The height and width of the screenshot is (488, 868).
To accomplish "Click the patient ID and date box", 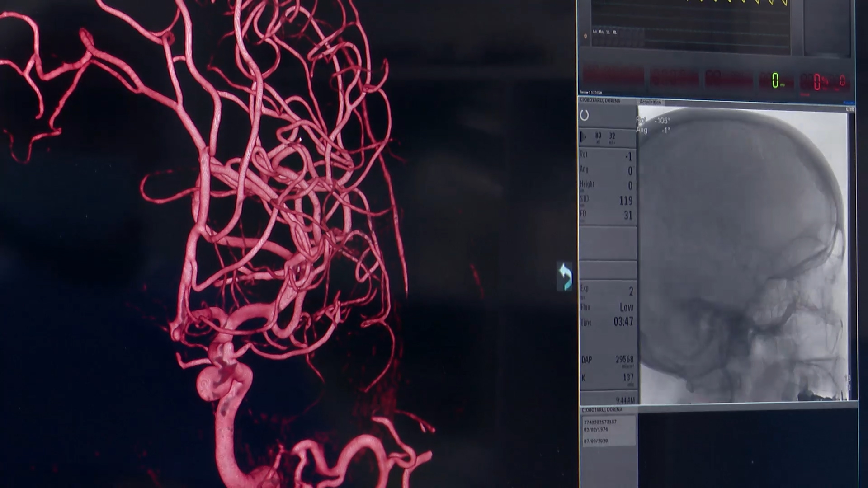I will (608, 431).
